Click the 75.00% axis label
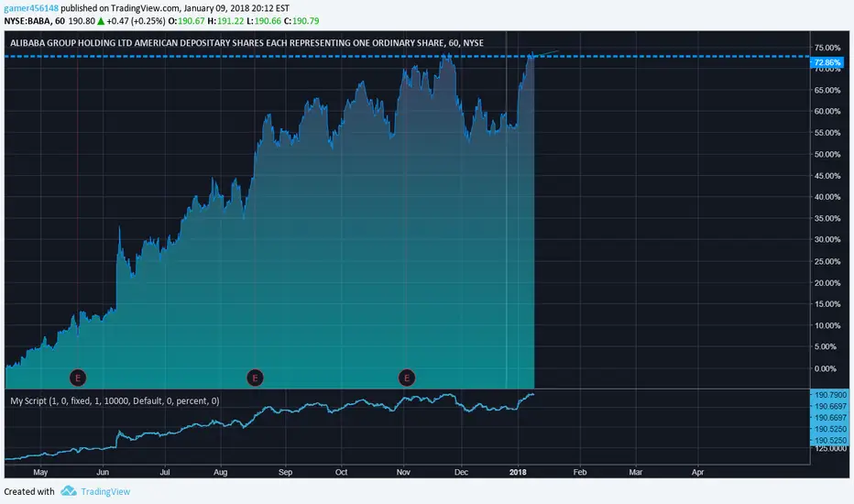This screenshot has width=854, height=504. (827, 48)
